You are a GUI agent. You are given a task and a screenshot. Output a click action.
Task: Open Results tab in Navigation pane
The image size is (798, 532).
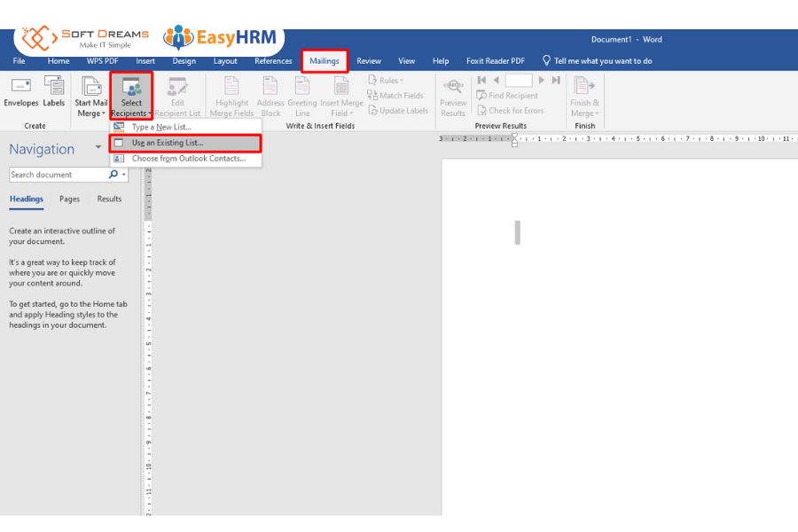(x=109, y=199)
